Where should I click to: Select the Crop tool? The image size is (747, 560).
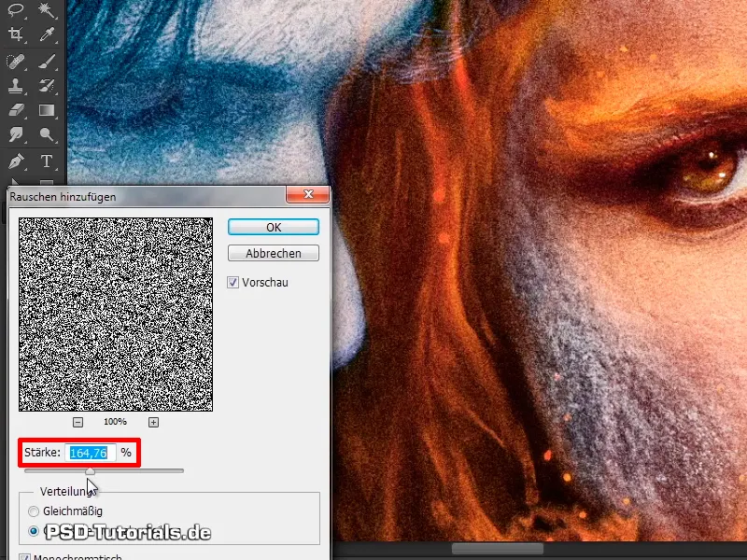(x=16, y=35)
